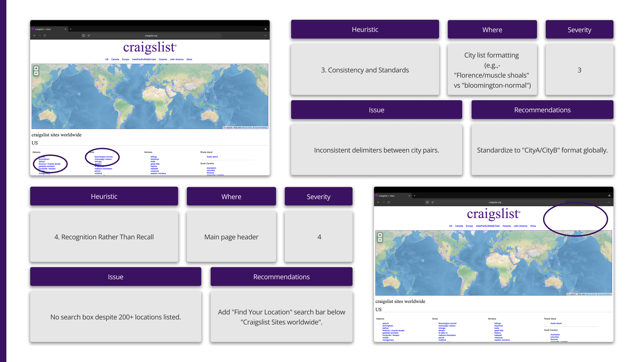Click the 'bloomington-normal' city link in the bottom-right screenshot
644x362 pixels.
[x=447, y=323]
